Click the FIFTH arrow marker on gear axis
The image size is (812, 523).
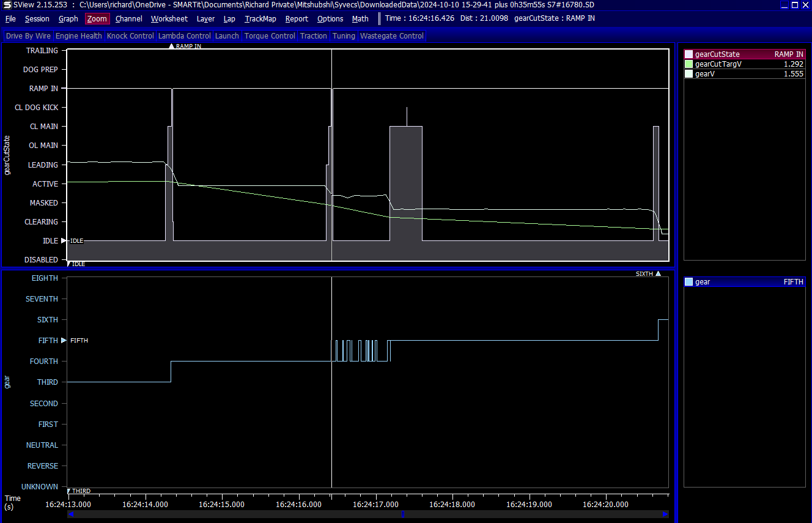(64, 340)
